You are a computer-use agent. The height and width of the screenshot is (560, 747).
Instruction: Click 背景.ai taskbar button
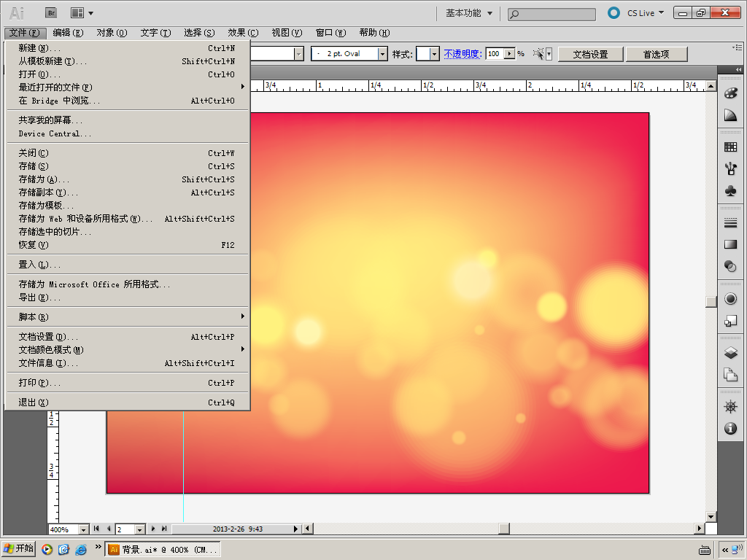click(163, 550)
